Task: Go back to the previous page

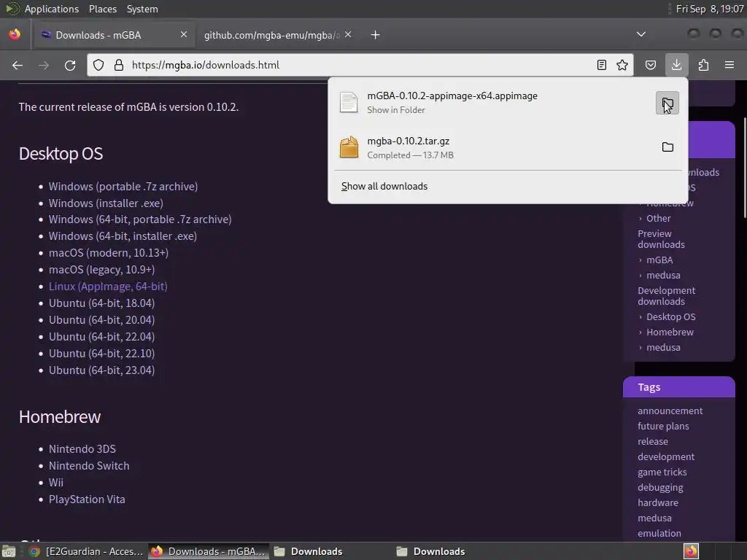Action: point(18,65)
